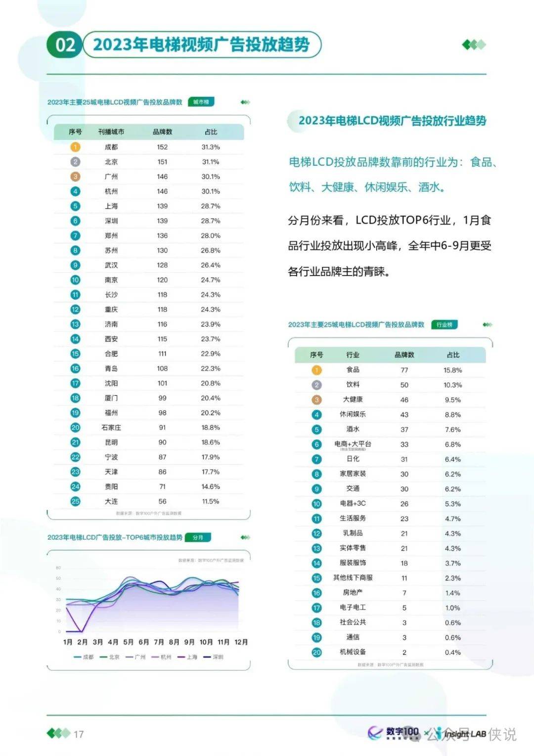
Task: Click the 石家庄 city cell
Action: click(x=111, y=427)
